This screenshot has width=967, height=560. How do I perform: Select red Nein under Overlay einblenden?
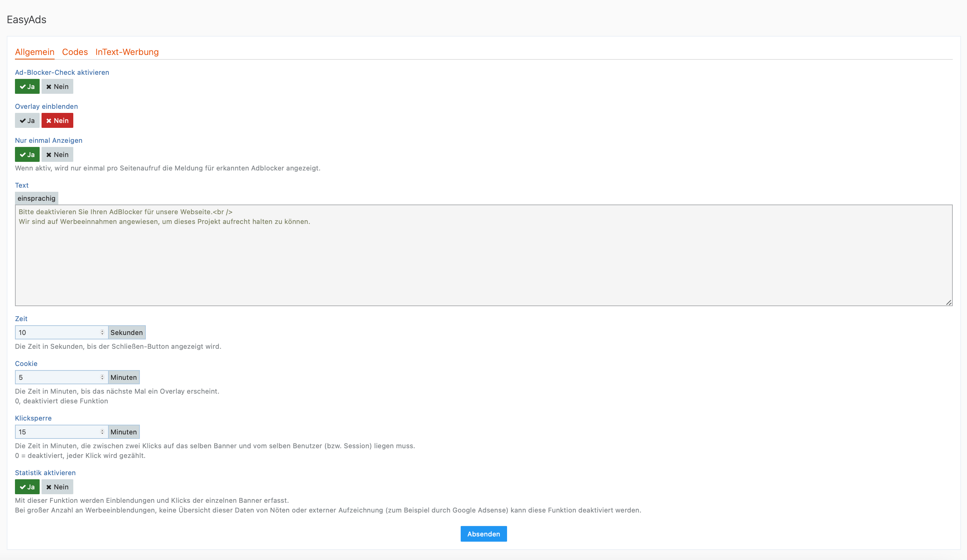[x=57, y=121]
